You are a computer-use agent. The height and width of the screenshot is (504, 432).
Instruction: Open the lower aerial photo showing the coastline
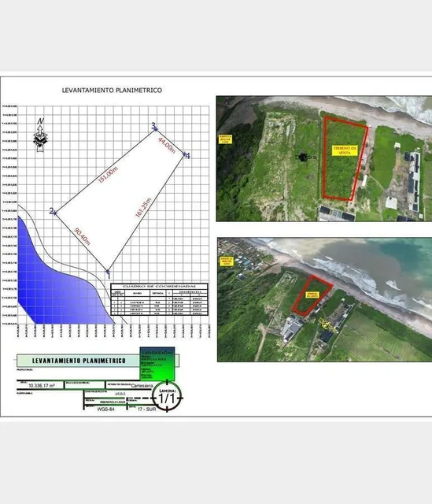point(324,299)
